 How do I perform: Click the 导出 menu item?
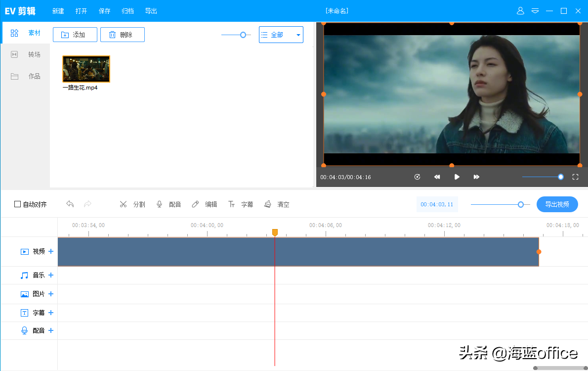151,11
